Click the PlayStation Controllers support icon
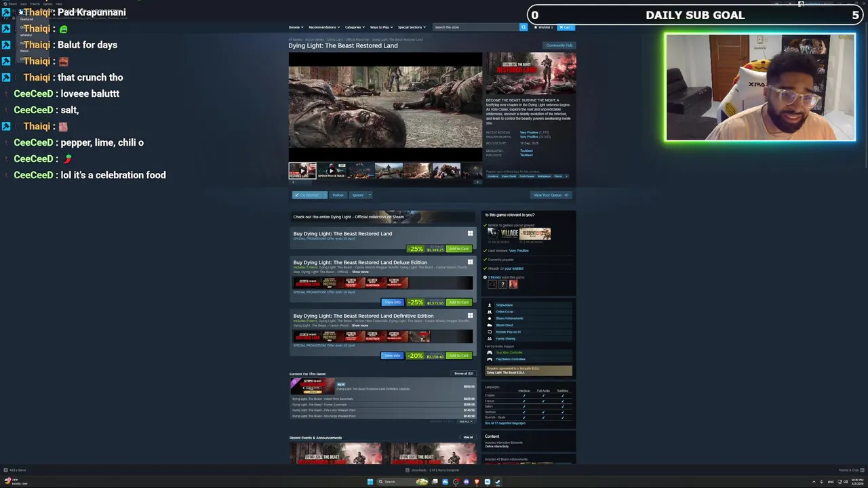This screenshot has height=488, width=868. coord(490,359)
